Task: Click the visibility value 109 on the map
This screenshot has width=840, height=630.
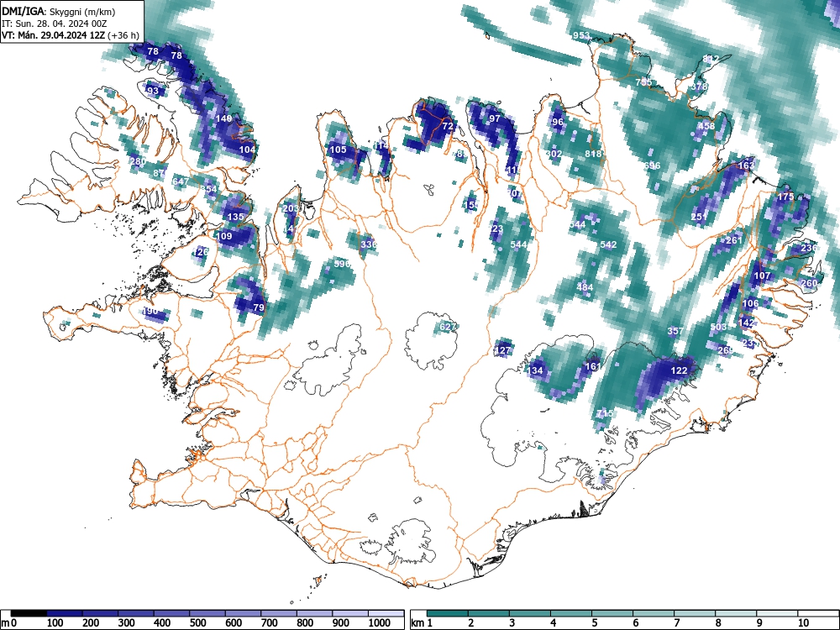Action: 224,236
